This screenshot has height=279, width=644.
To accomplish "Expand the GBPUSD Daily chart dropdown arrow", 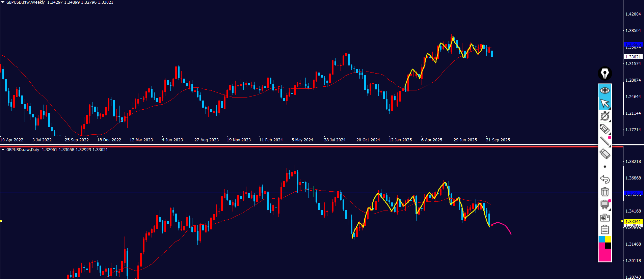I will pyautogui.click(x=3, y=150).
